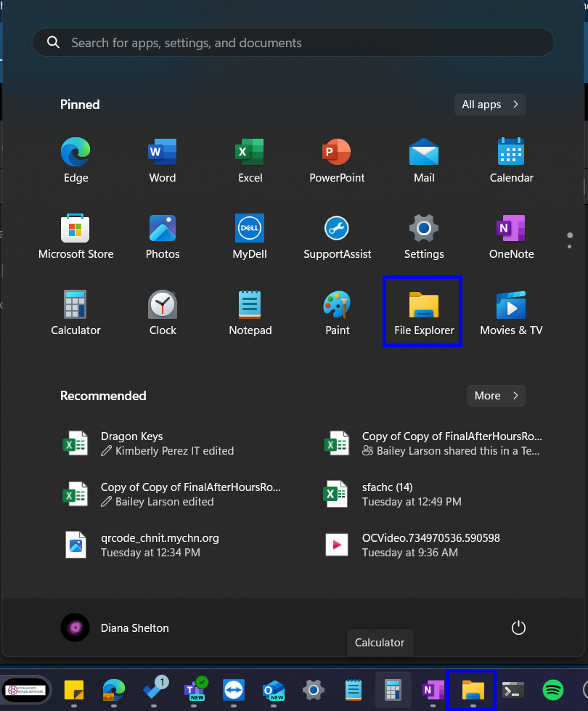Open File Explorer on the taskbar
The height and width of the screenshot is (711, 588).
point(471,690)
